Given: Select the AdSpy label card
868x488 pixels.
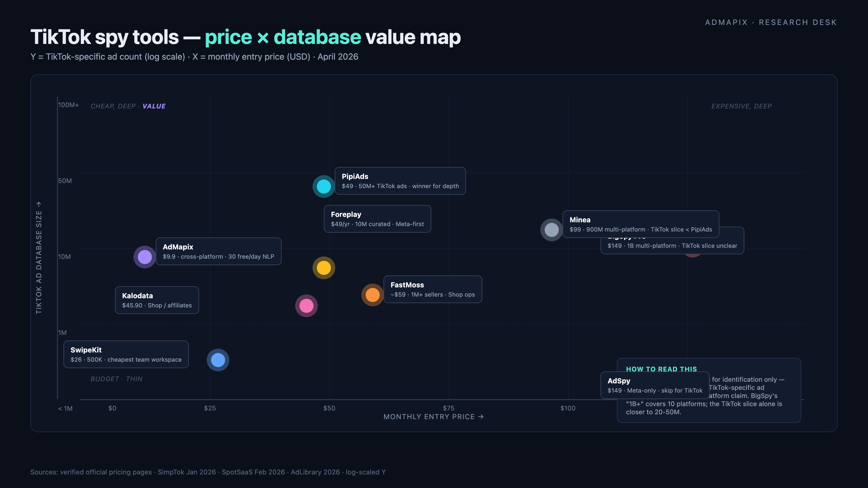Looking at the screenshot, I should 654,385.
